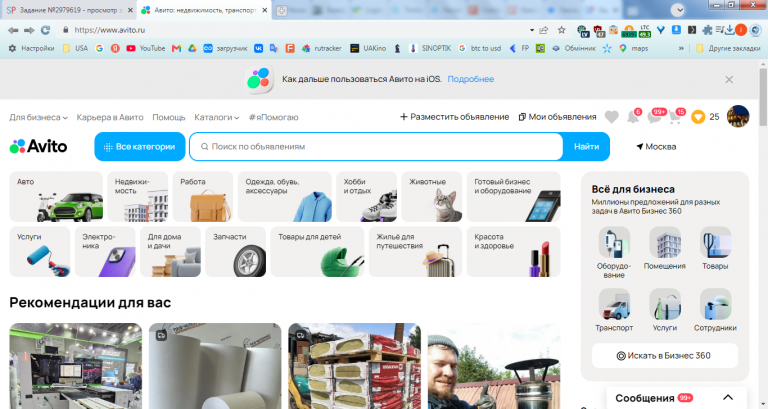Select the Работа category tile
This screenshot has height=409, width=768.
click(x=203, y=196)
